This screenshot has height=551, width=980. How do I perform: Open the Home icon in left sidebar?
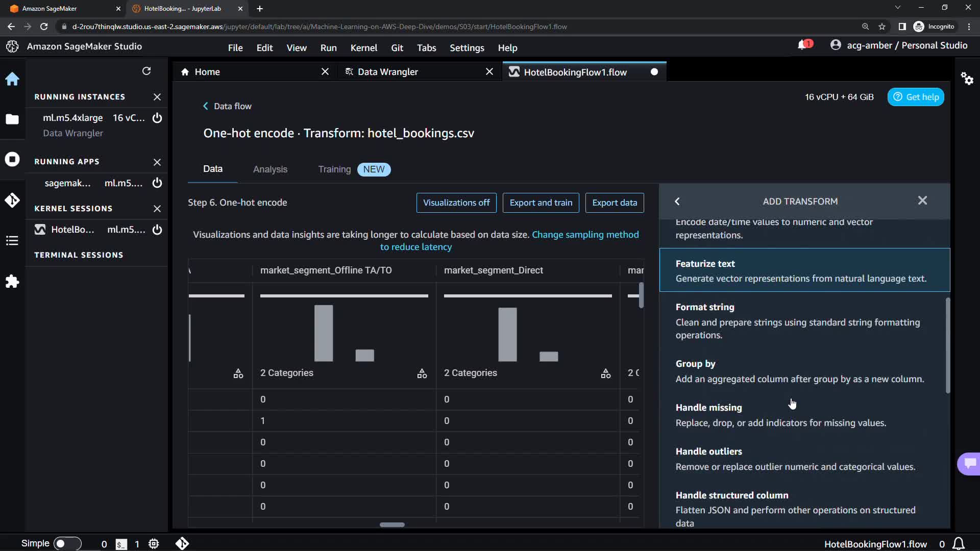click(x=12, y=79)
